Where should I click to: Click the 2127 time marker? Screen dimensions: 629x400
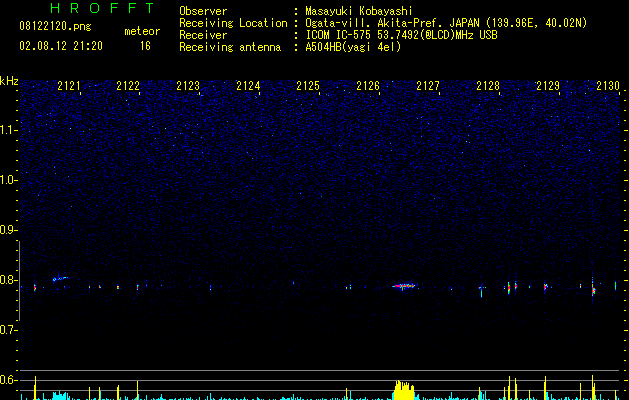tap(428, 86)
